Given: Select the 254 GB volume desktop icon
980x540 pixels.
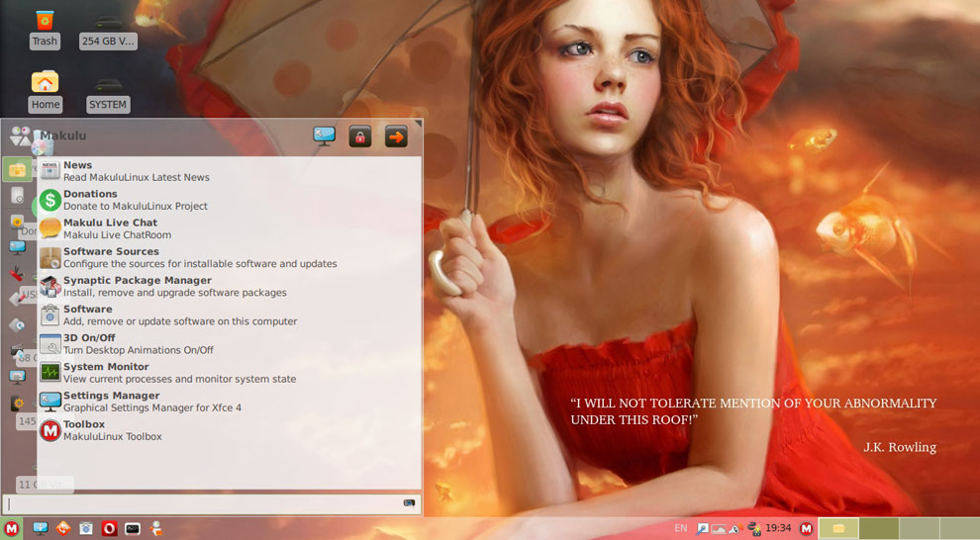Looking at the screenshot, I should (108, 31).
